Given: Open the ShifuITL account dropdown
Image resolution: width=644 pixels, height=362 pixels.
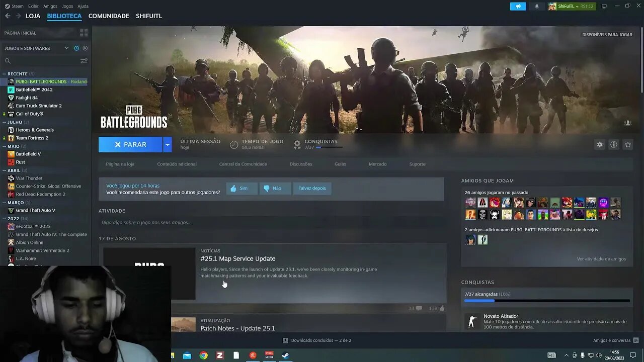Looking at the screenshot, I should pos(572,6).
